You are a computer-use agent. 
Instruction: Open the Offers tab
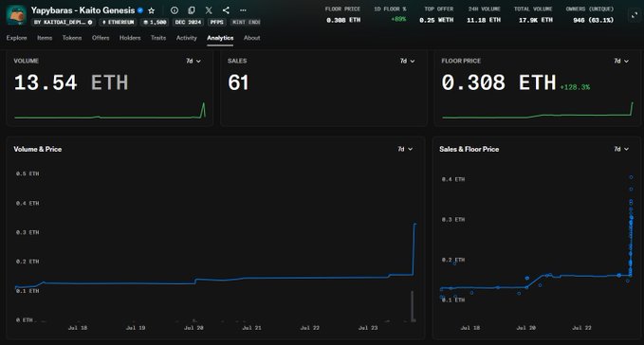click(x=101, y=38)
